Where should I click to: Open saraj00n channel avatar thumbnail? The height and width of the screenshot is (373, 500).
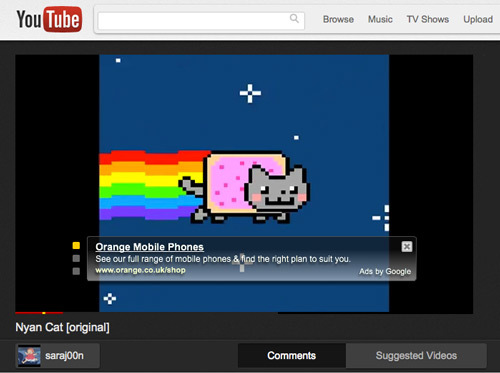point(29,356)
